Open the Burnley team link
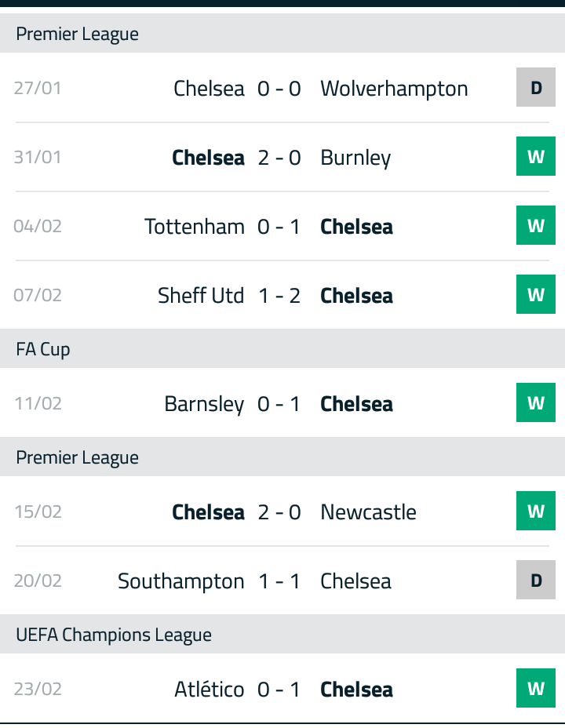Image resolution: width=565 pixels, height=728 pixels. (355, 158)
